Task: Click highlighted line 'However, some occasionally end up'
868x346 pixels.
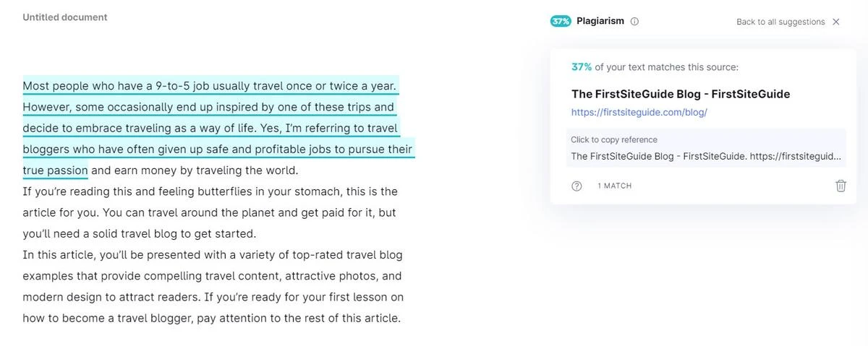Action: pyautogui.click(x=208, y=107)
